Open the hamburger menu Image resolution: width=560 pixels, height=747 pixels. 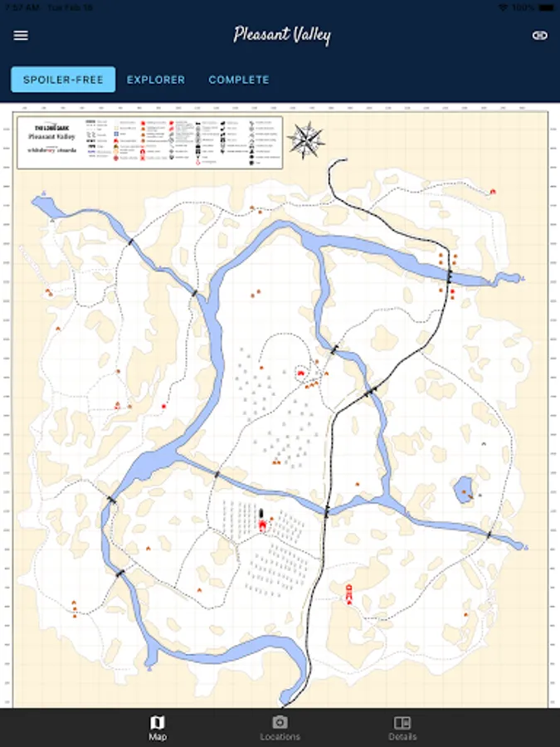pyautogui.click(x=21, y=36)
